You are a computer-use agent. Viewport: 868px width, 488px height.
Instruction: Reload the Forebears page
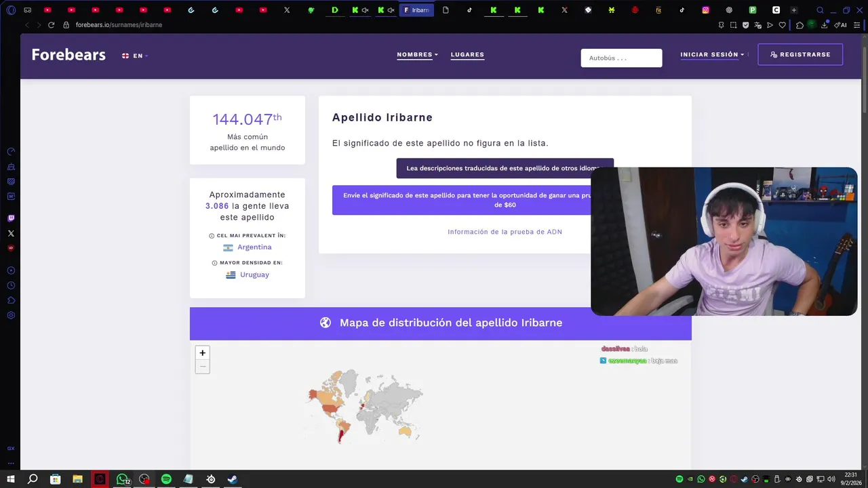pyautogui.click(x=51, y=25)
